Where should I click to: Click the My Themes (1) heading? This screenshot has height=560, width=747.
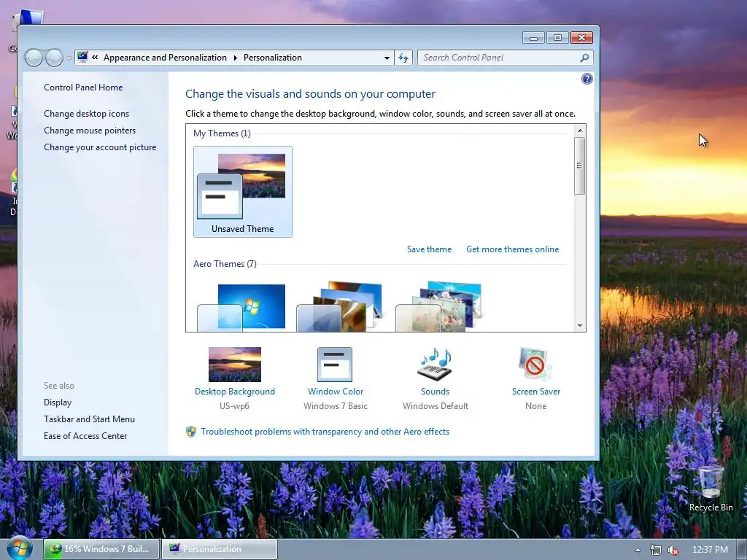pos(222,133)
